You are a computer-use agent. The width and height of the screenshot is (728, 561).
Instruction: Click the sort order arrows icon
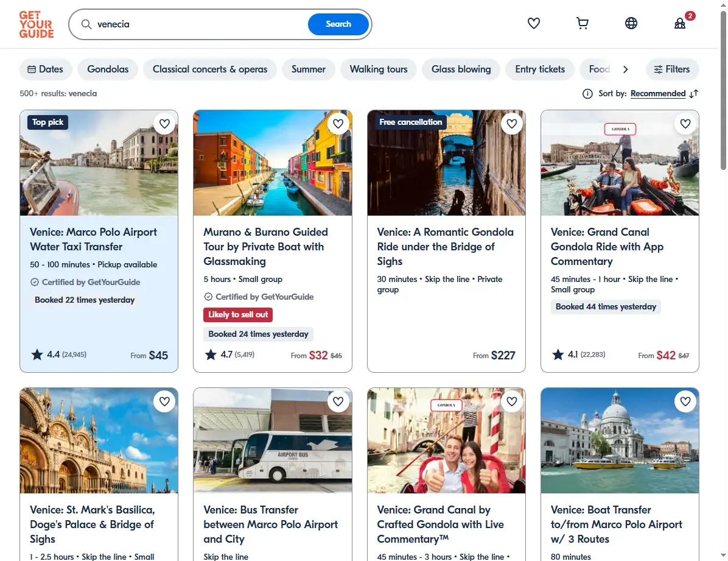[x=694, y=94]
